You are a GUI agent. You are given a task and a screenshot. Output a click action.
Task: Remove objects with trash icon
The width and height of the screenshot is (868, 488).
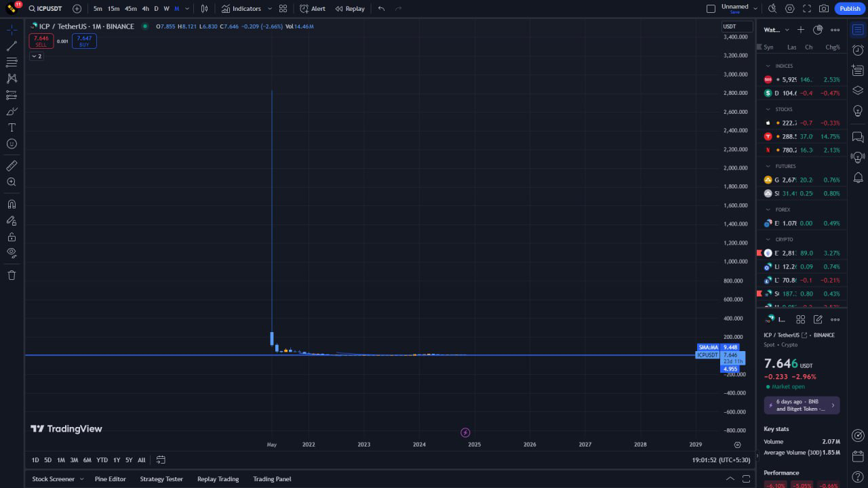[x=12, y=275]
